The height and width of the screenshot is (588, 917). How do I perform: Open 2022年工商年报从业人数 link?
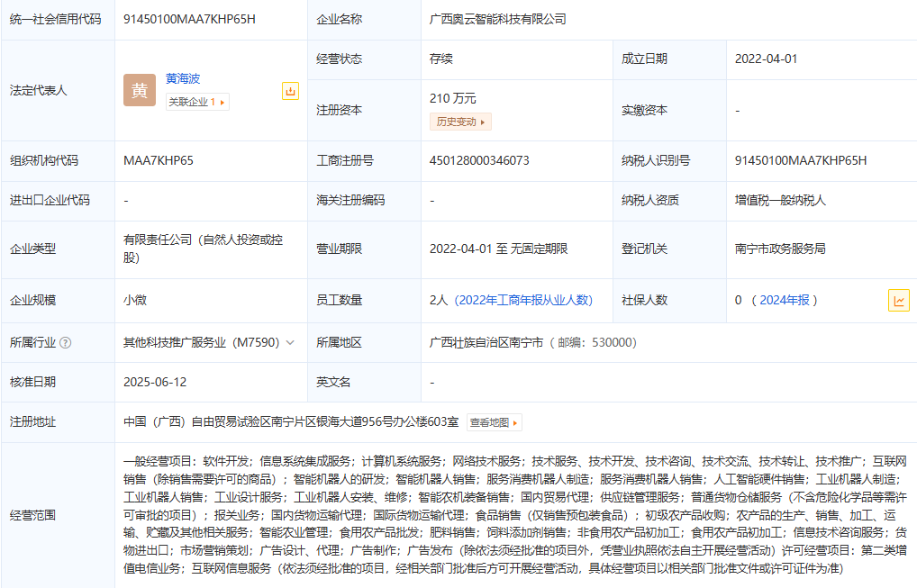(523, 300)
